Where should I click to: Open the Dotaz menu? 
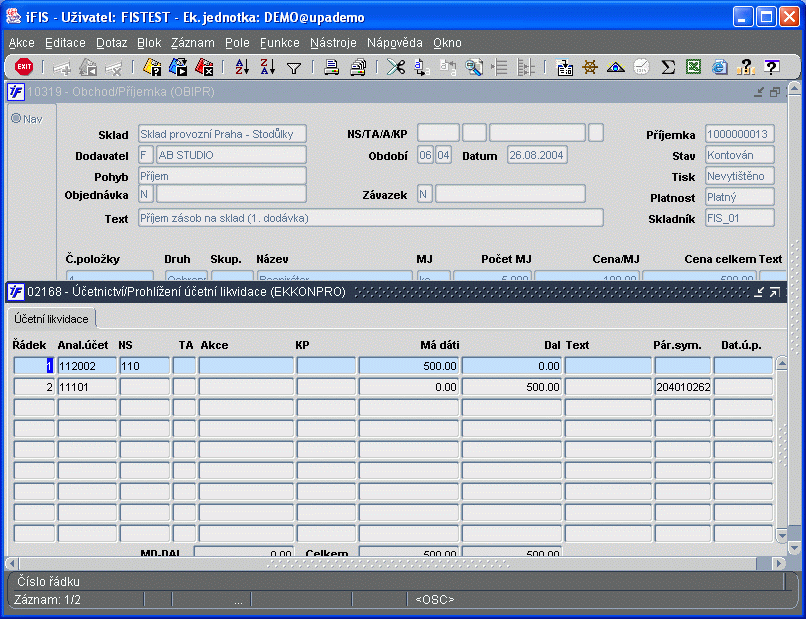(112, 43)
